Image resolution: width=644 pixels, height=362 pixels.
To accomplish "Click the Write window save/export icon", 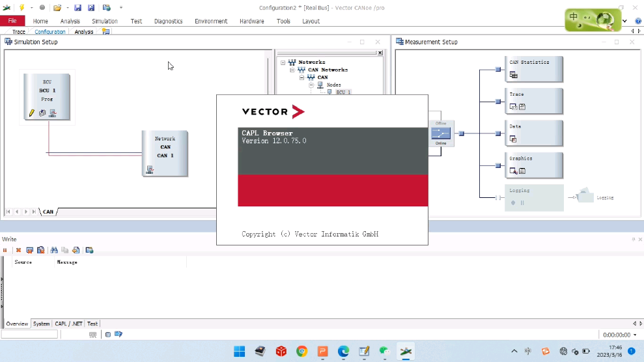I will click(x=40, y=250).
